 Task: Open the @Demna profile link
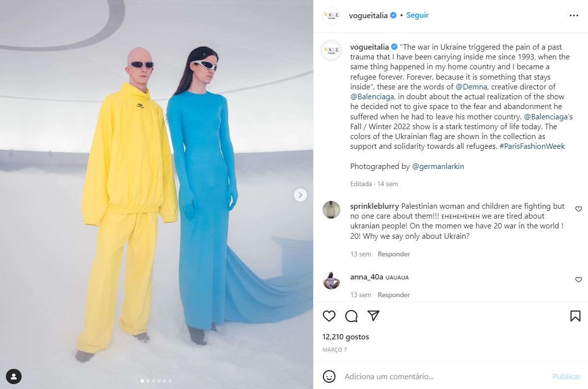pos(471,86)
